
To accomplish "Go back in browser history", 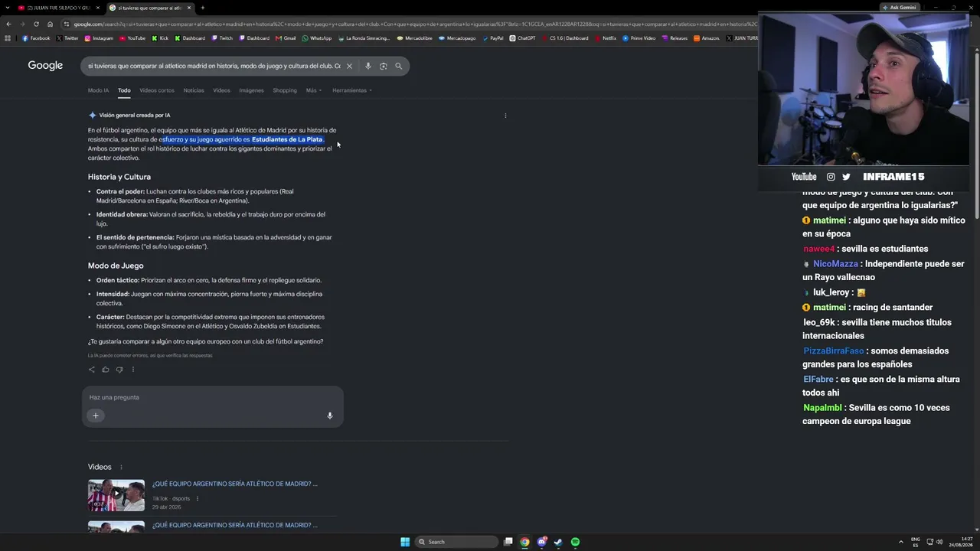I will 8,24.
